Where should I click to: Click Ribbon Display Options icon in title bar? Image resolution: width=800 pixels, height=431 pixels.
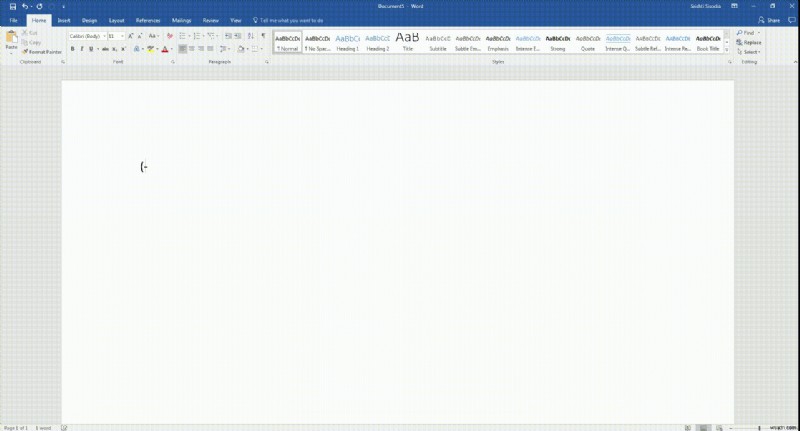click(734, 6)
